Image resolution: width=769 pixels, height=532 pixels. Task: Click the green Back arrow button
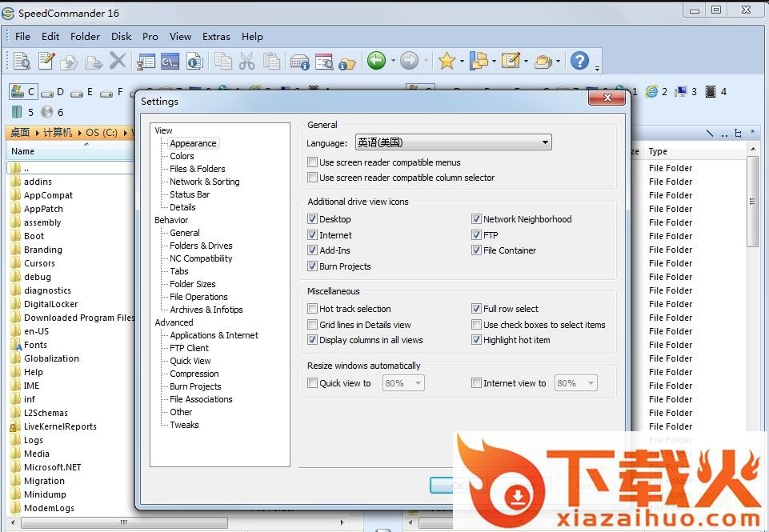(377, 61)
